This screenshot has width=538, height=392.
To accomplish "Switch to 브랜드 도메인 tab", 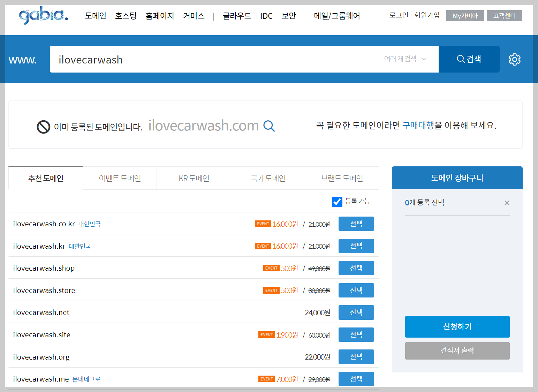I will (342, 178).
